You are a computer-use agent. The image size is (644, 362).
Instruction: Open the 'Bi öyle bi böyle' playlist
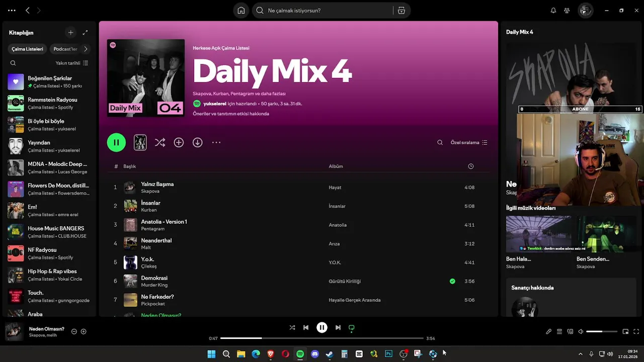49,125
